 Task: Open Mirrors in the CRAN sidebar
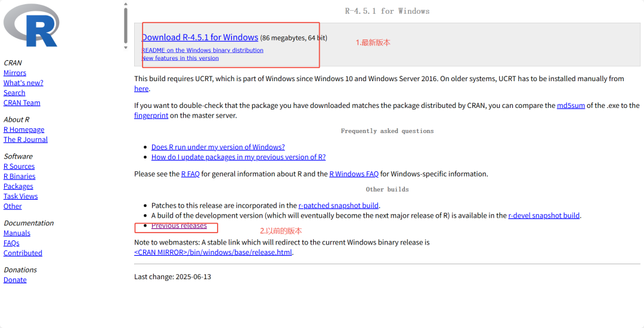pos(15,73)
